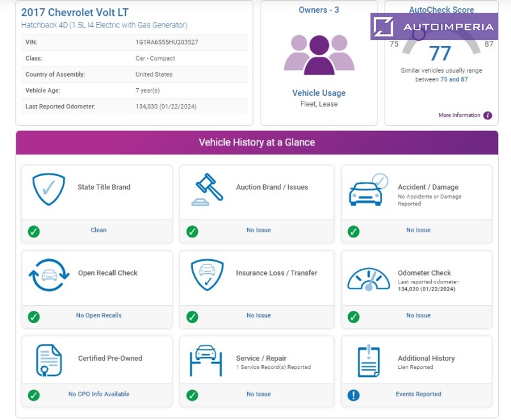Image resolution: width=511 pixels, height=420 pixels.
Task: Click the purple info icon beside More Information
Action: pos(487,116)
